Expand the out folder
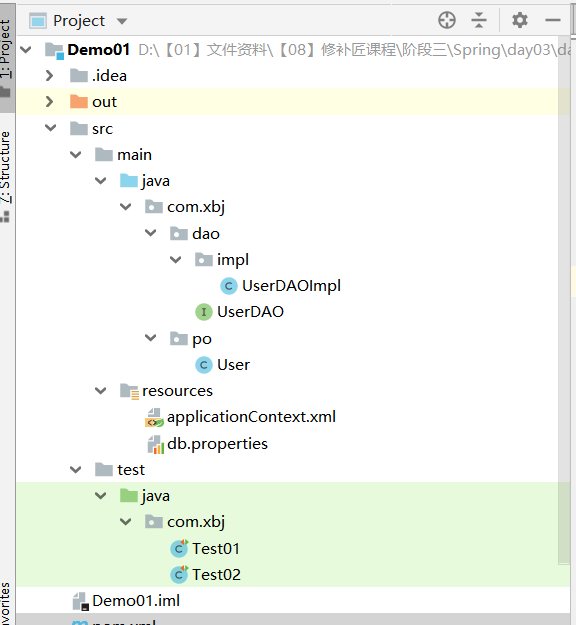 point(49,102)
